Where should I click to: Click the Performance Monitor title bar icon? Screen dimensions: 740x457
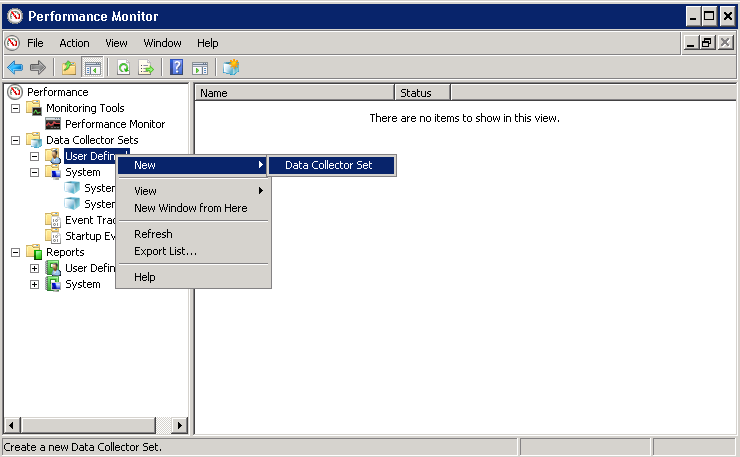[x=15, y=16]
